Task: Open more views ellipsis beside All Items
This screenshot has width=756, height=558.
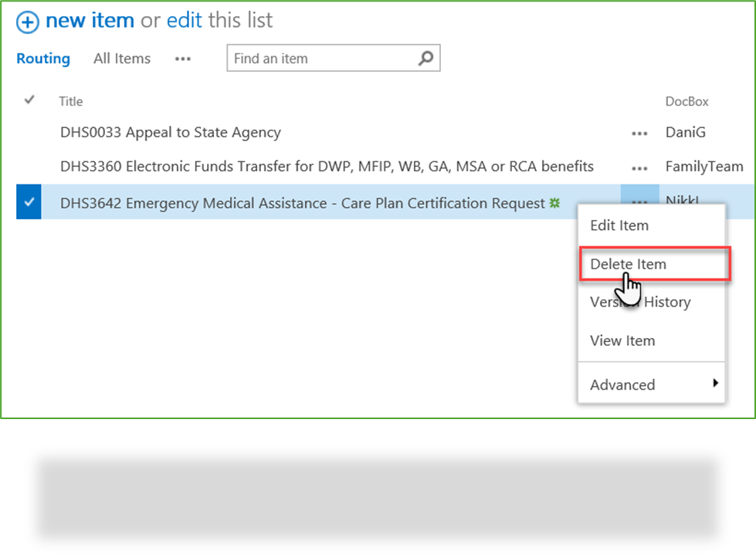Action: [183, 59]
